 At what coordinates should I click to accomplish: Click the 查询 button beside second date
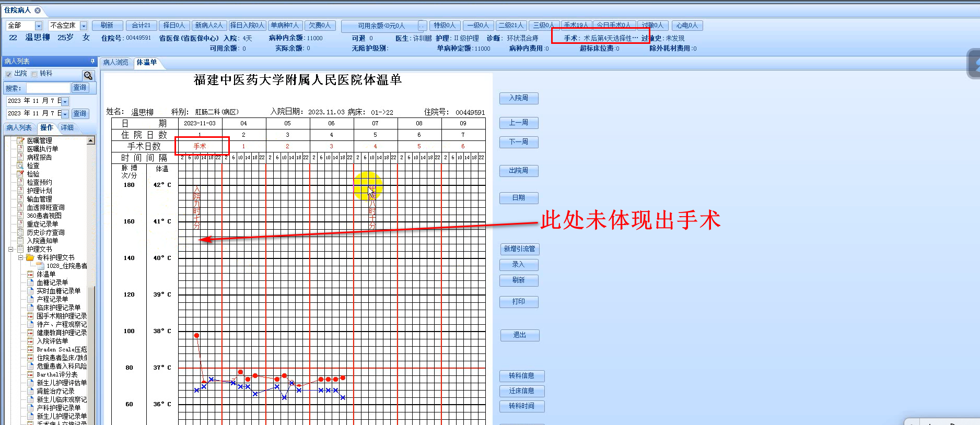point(80,113)
